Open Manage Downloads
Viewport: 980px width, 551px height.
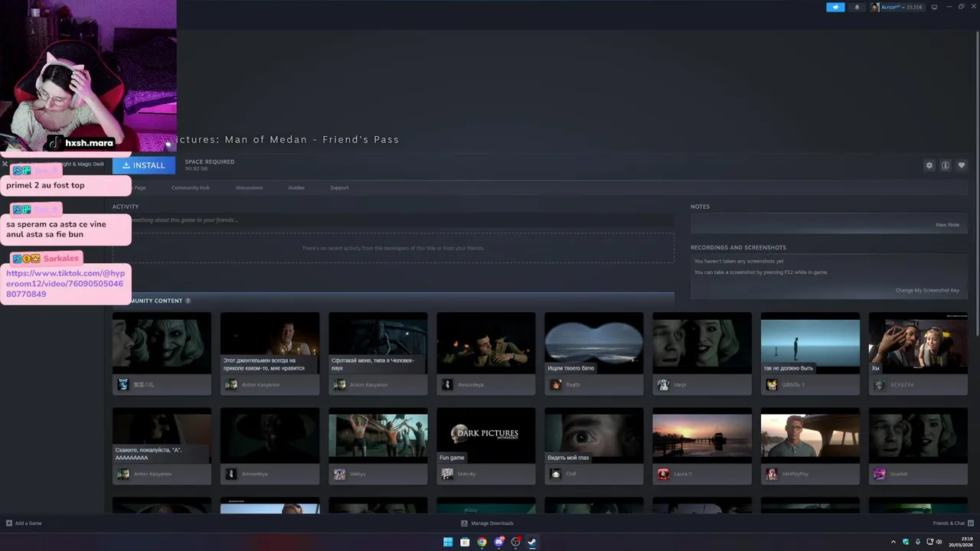point(487,523)
